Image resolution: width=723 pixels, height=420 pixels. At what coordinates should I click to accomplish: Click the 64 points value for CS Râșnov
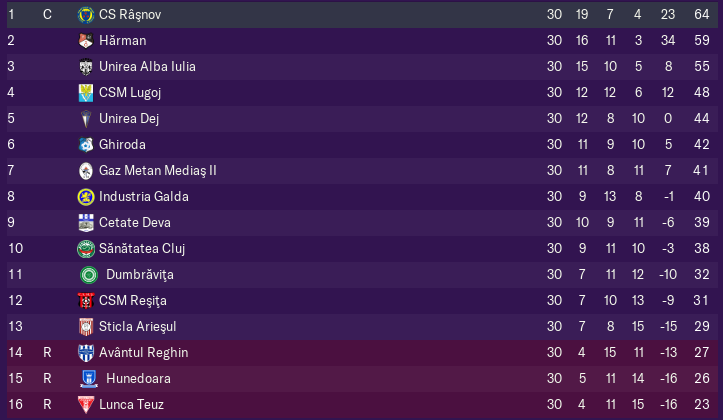tap(702, 15)
